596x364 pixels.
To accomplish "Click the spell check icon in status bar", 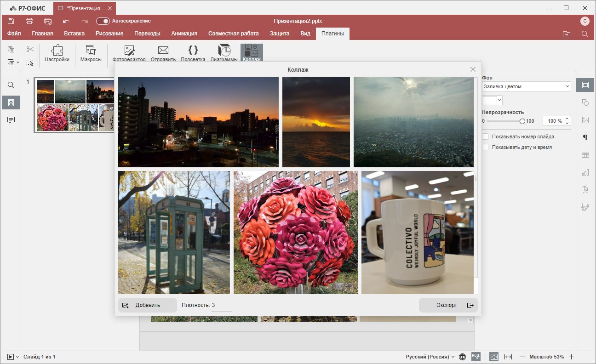I will click(x=476, y=357).
